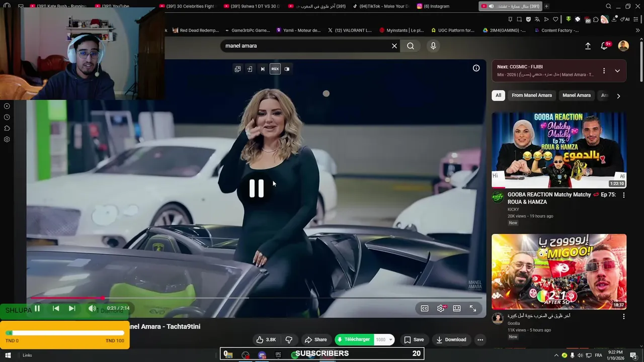The height and width of the screenshot is (362, 644).
Task: Switch to the '30 Celebrities Fight' tab
Action: coord(186,6)
